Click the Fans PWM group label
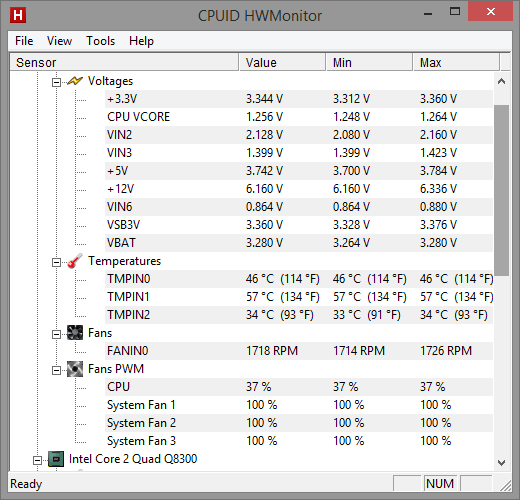This screenshot has height=500, width=520. pyautogui.click(x=116, y=369)
